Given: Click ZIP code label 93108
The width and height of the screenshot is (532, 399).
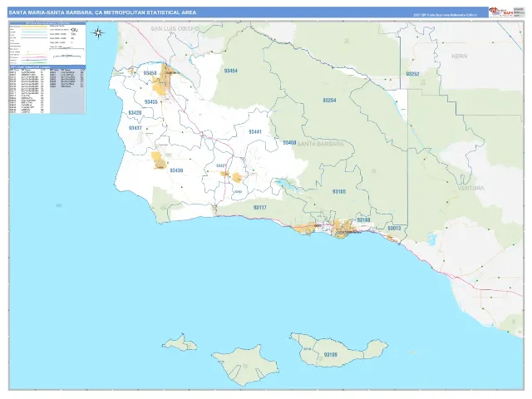Looking at the screenshot, I should point(364,219).
